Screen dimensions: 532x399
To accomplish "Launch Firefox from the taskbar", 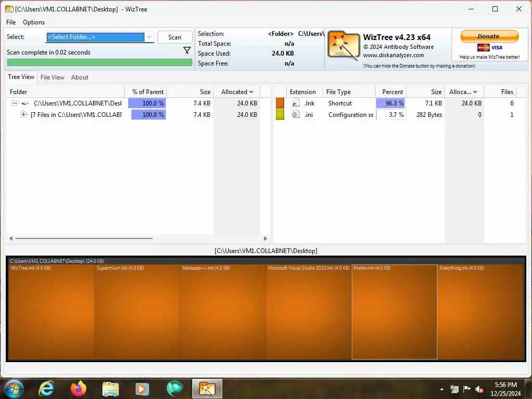I will coord(78,389).
